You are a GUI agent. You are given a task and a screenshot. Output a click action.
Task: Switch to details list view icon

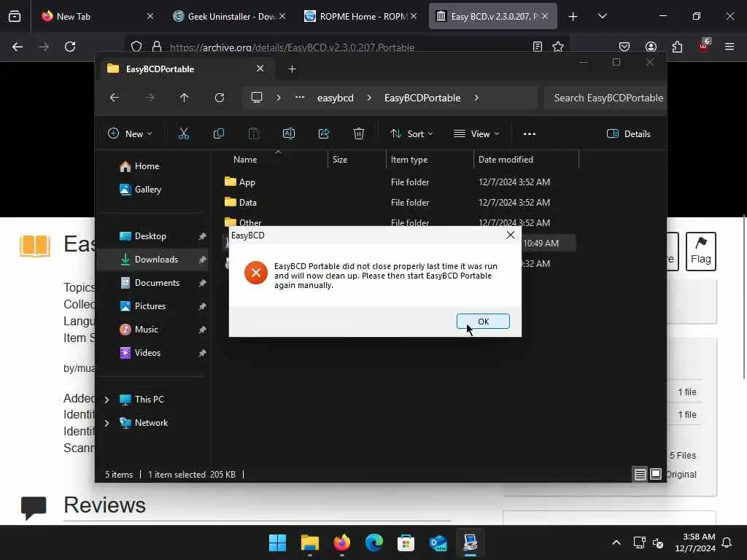coord(640,474)
